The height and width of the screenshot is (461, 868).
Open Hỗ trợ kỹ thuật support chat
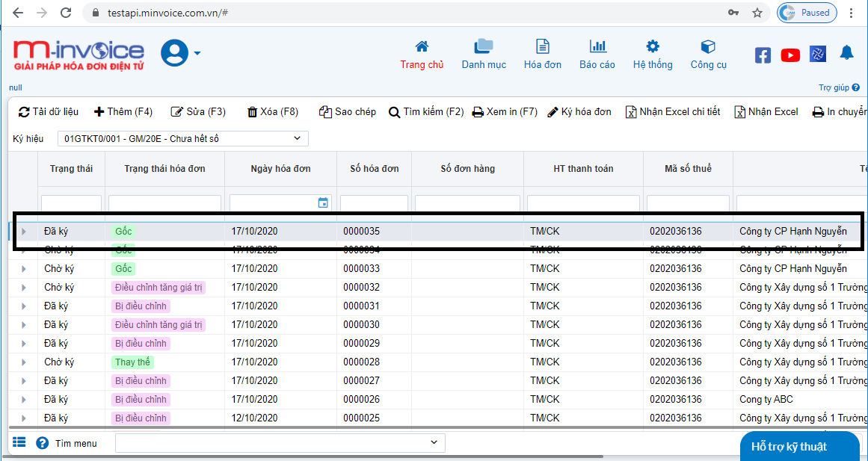pos(799,446)
